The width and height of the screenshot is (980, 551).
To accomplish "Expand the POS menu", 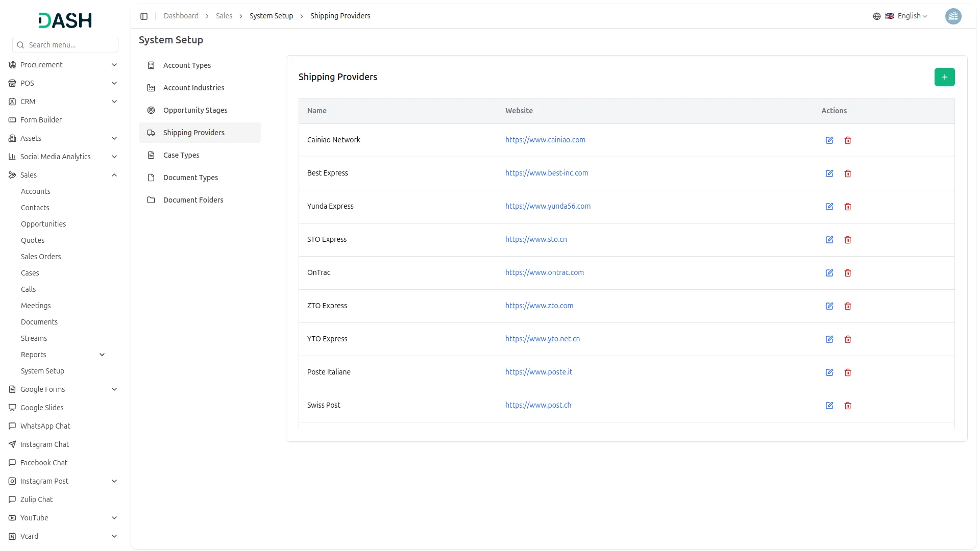I will [63, 83].
